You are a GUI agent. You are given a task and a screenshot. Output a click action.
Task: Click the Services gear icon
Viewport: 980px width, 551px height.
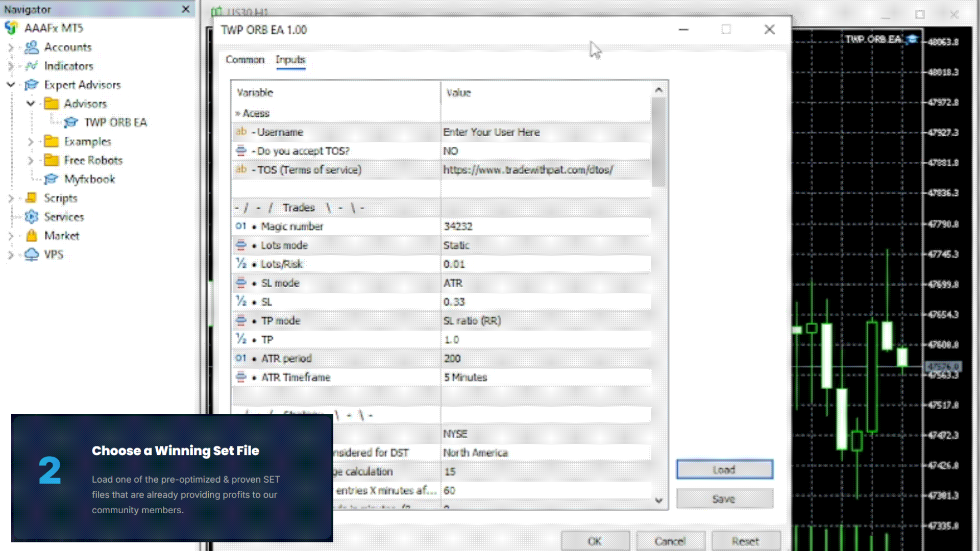pyautogui.click(x=32, y=217)
